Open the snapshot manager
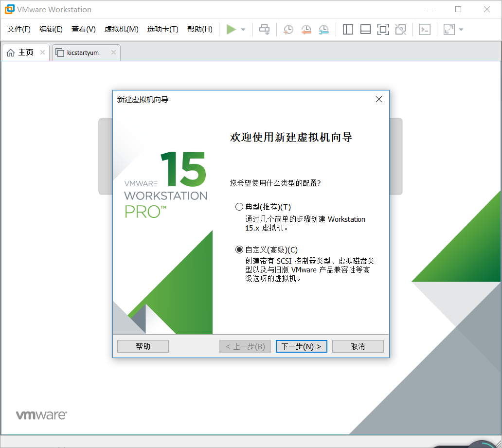 (323, 29)
